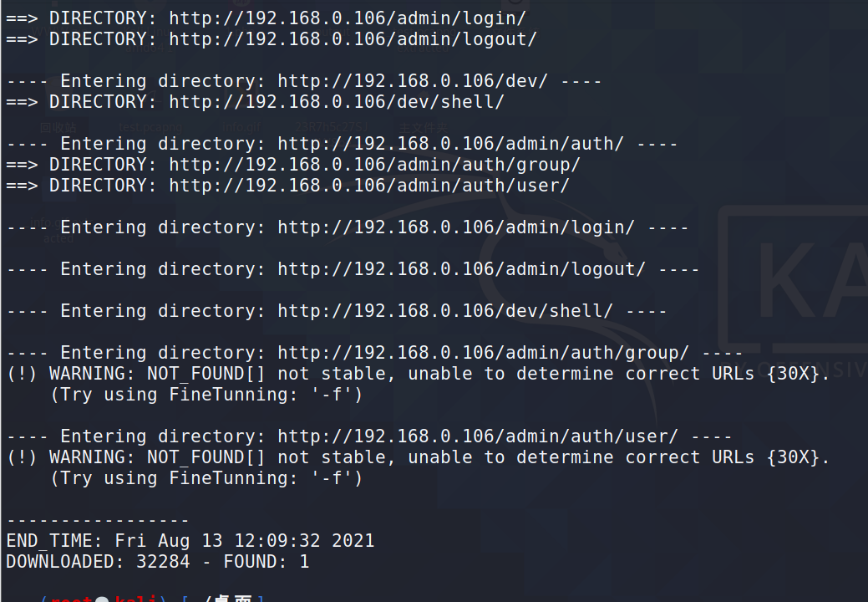Click the 'FOUND: 1' result text

coord(266,562)
